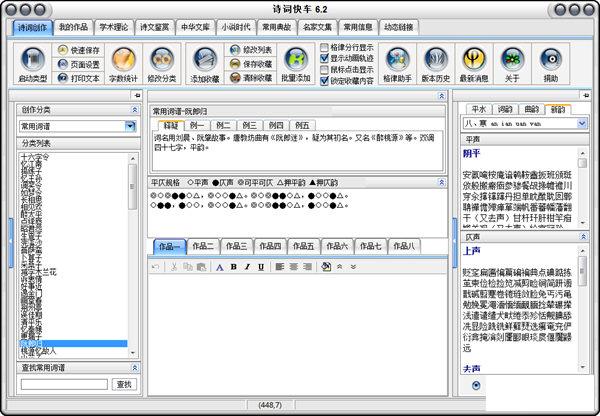The width and height of the screenshot is (600, 416).
Task: Click the 仄声 characters scrollbar
Action: [x=582, y=309]
